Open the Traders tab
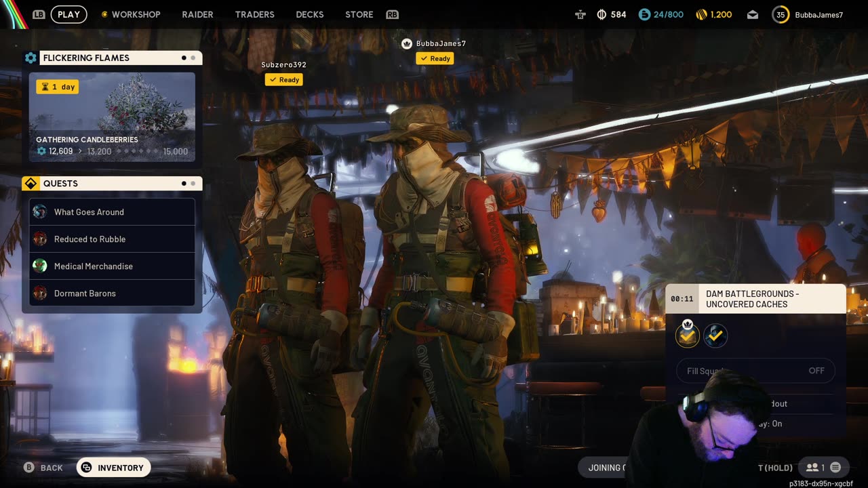This screenshot has width=868, height=488. [254, 14]
